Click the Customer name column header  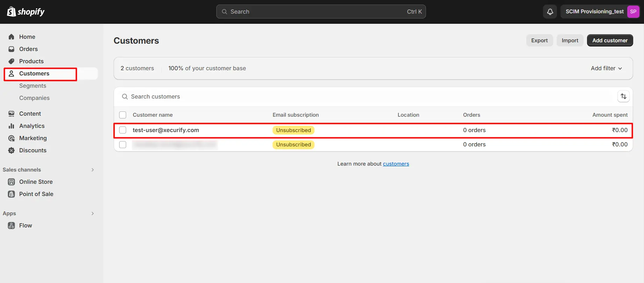point(153,115)
